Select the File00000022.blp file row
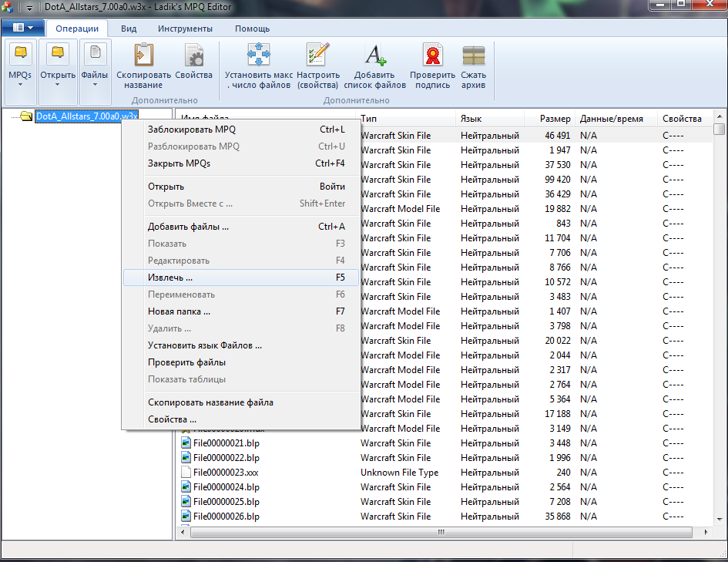 (445, 457)
